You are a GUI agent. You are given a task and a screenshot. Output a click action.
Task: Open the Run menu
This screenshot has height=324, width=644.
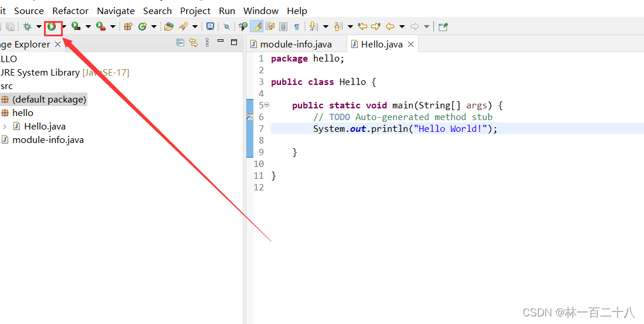point(227,11)
